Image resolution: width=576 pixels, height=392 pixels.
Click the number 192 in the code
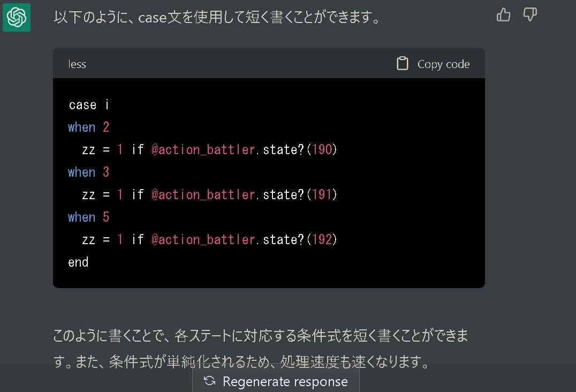[322, 240]
